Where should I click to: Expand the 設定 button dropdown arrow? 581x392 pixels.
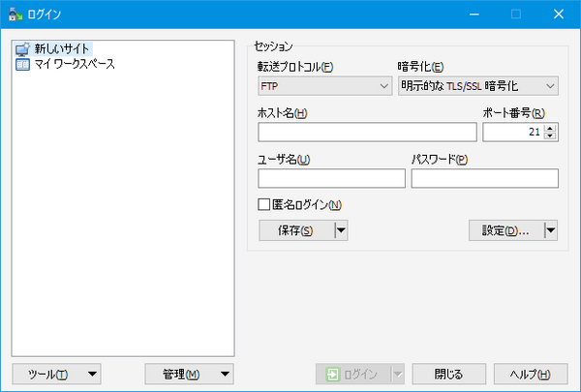coord(551,230)
